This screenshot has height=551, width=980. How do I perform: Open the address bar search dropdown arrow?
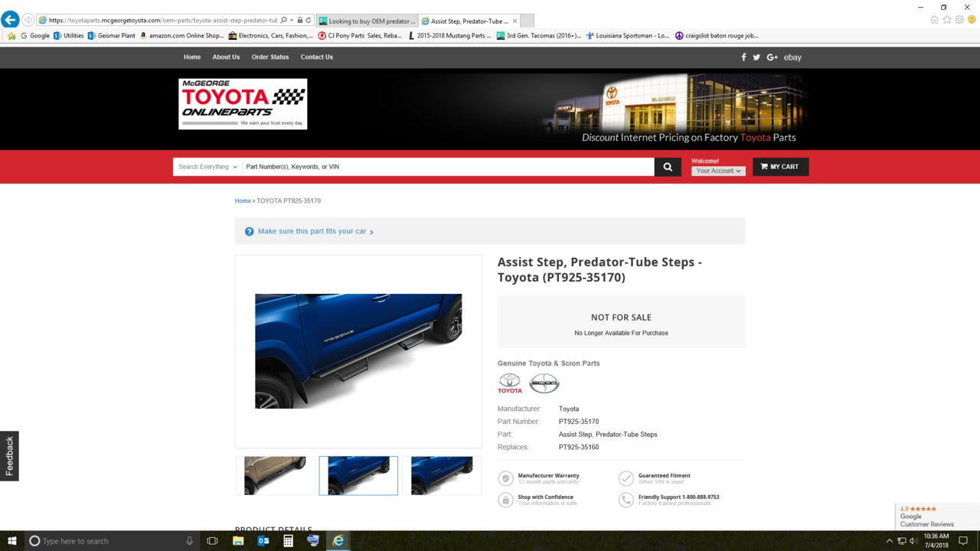click(291, 20)
